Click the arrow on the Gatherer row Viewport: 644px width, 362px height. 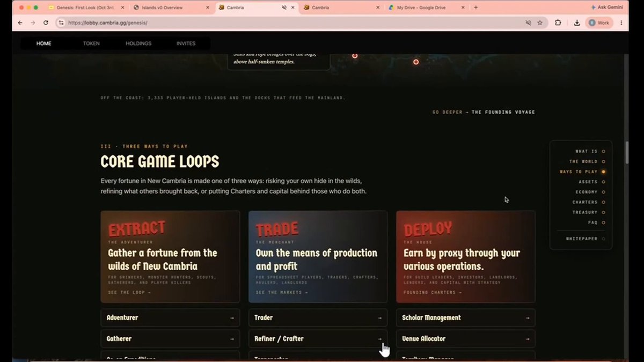[x=232, y=339]
